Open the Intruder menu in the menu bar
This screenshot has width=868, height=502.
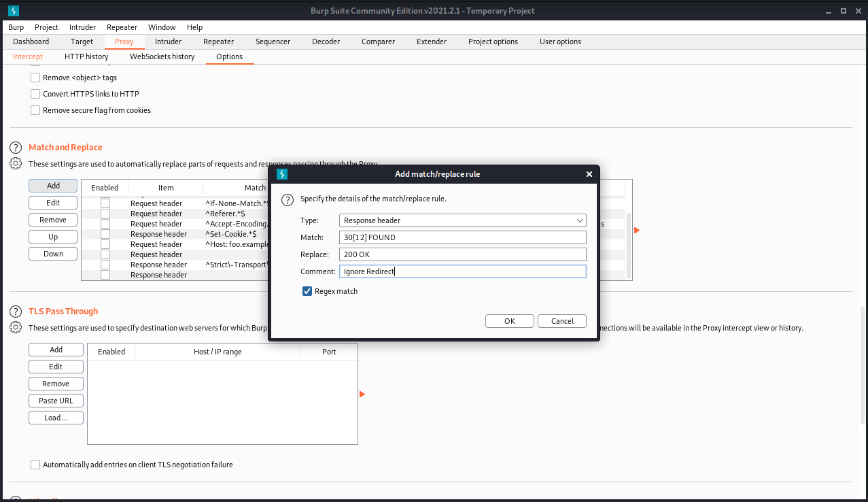(x=83, y=27)
